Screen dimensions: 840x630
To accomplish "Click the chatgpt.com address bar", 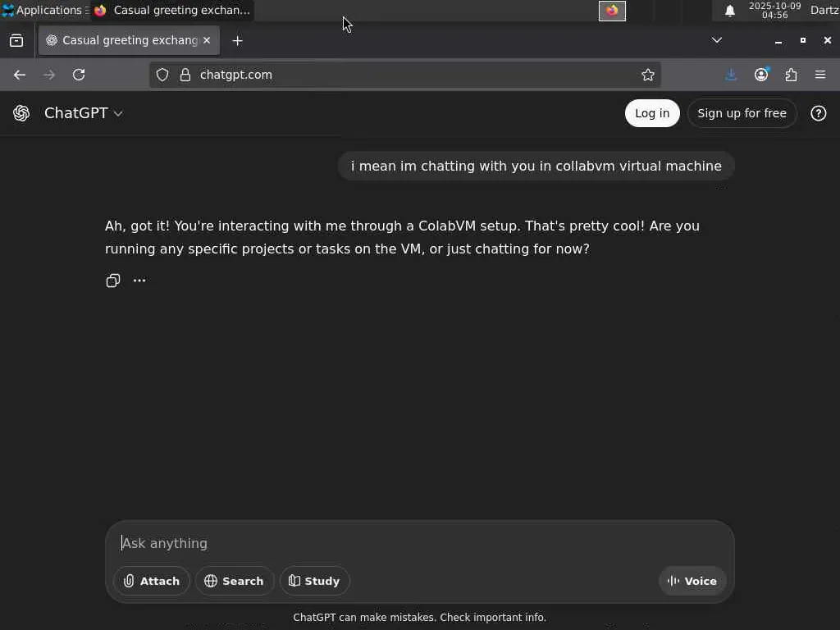I will tap(404, 75).
